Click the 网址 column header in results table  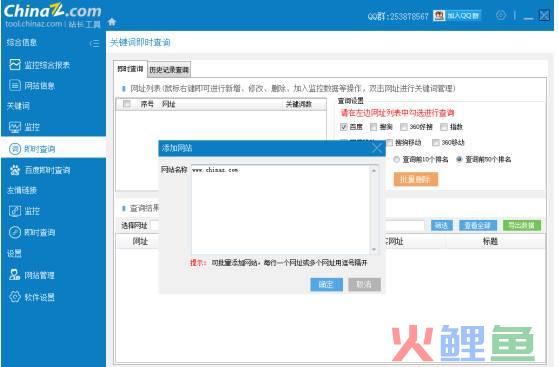pyautogui.click(x=140, y=241)
